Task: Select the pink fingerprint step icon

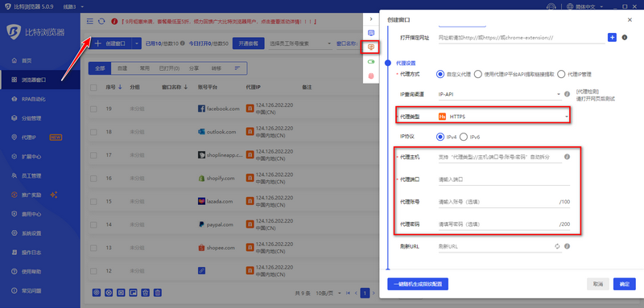Action: (371, 76)
